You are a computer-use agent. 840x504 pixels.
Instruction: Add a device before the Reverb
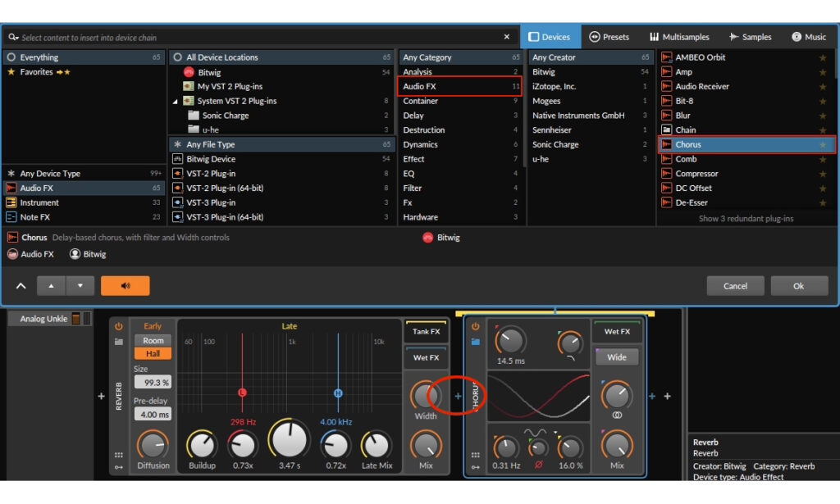click(101, 396)
